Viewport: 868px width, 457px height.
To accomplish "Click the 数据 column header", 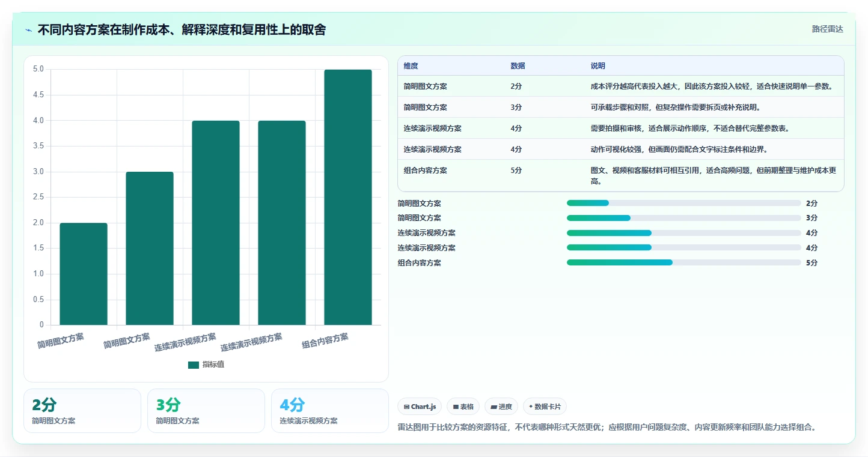I will click(x=518, y=66).
